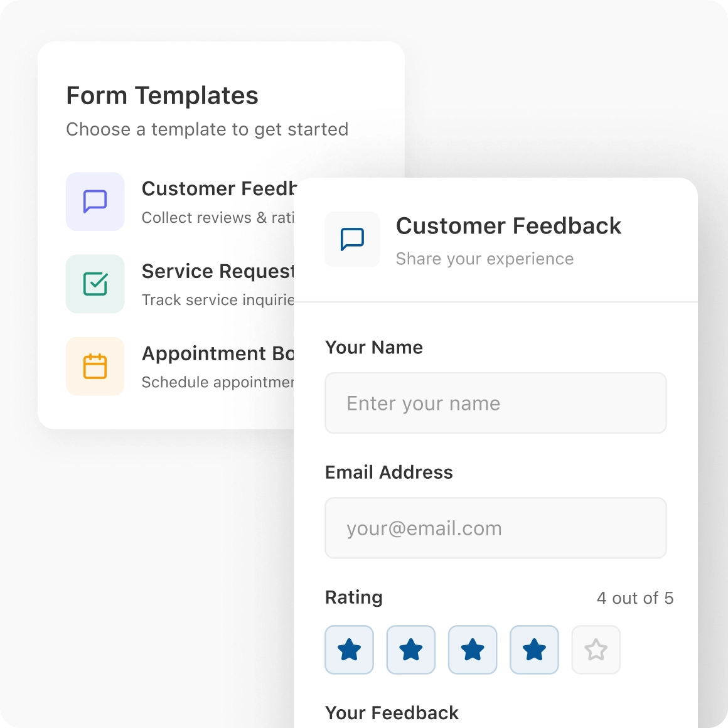Pick the Appointment Booking template

[217, 354]
